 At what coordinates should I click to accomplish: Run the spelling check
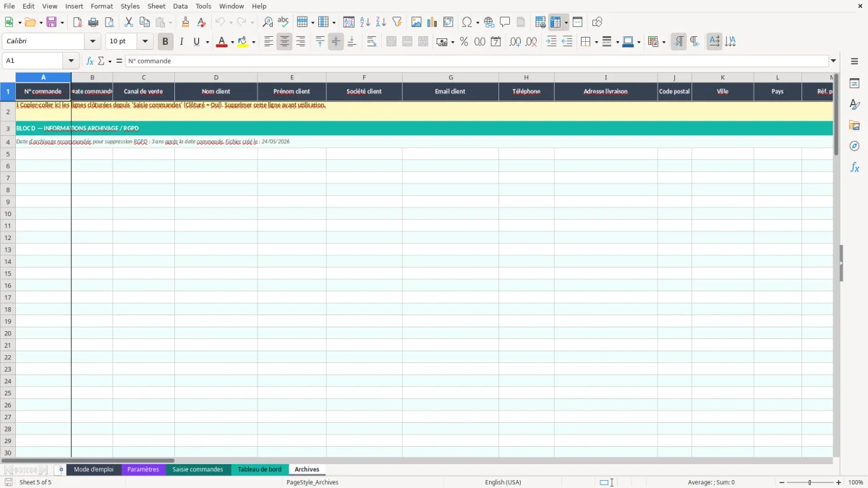point(284,22)
